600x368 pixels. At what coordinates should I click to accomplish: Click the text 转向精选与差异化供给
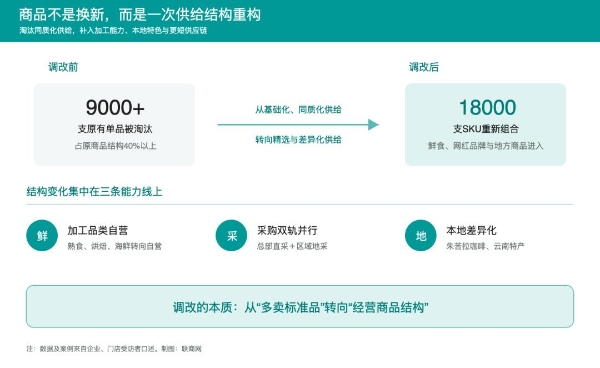[x=298, y=140]
